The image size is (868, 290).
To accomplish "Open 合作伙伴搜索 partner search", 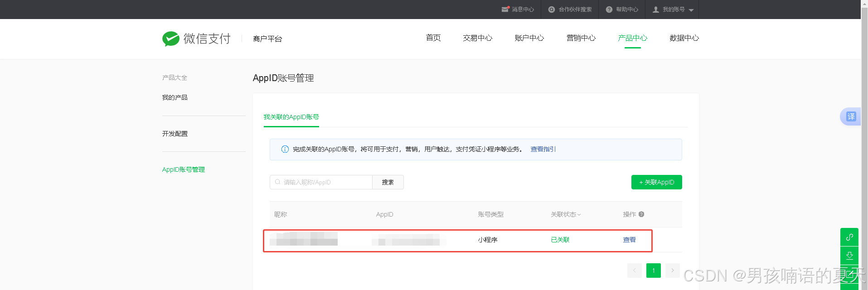I will [570, 10].
